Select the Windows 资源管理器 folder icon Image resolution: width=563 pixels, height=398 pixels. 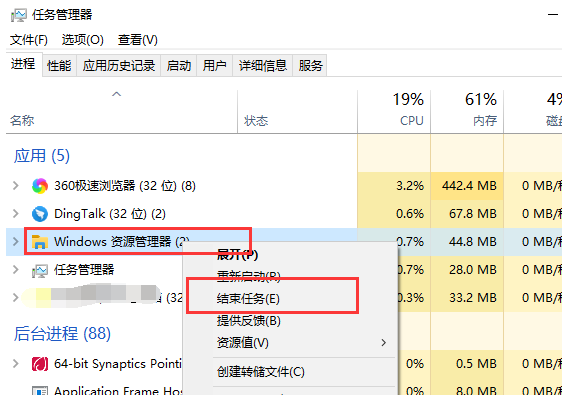(40, 242)
